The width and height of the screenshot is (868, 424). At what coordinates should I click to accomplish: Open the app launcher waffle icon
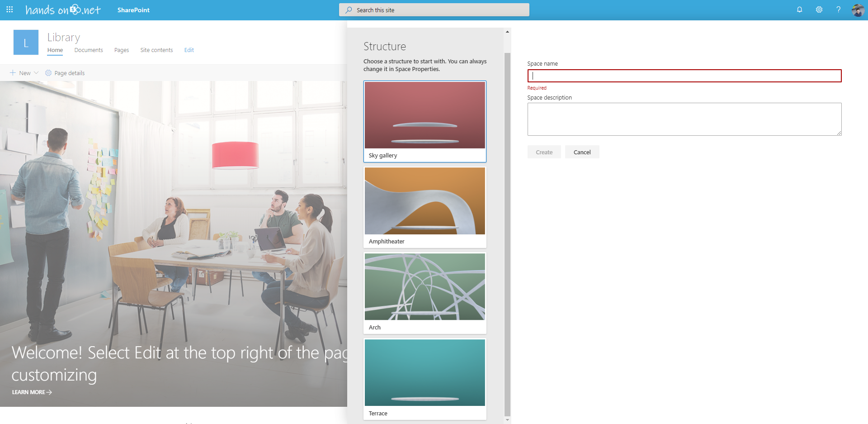click(x=9, y=10)
